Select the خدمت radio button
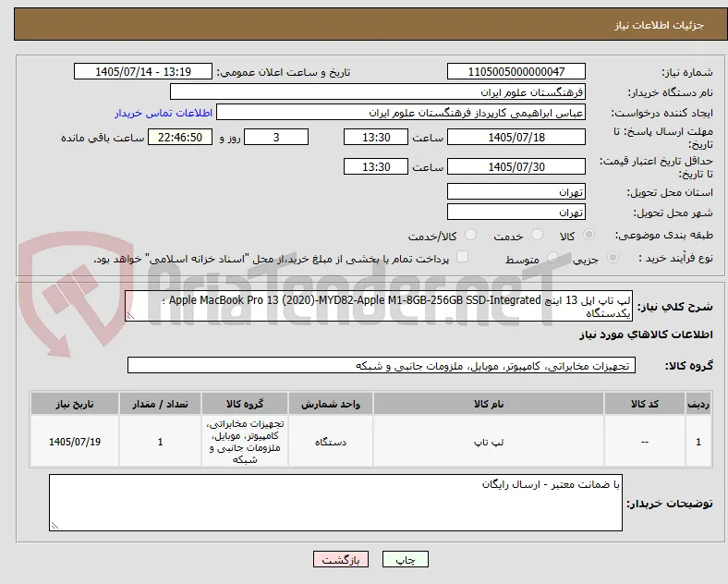 tap(537, 235)
